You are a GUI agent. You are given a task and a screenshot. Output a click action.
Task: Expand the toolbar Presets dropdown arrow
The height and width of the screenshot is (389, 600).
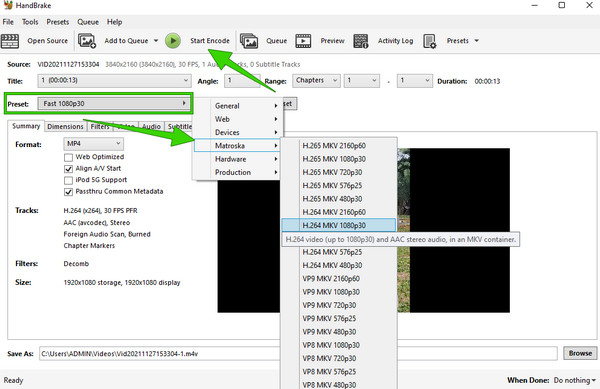[477, 41]
